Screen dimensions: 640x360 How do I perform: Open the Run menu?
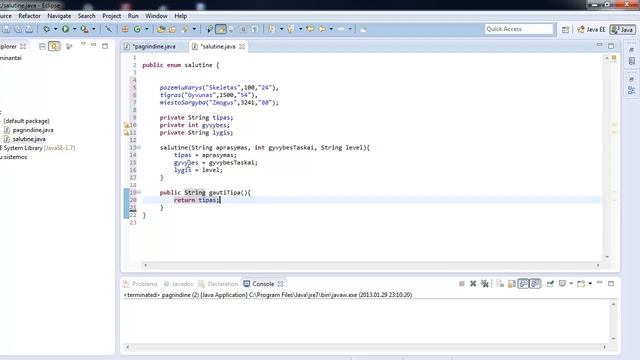133,16
